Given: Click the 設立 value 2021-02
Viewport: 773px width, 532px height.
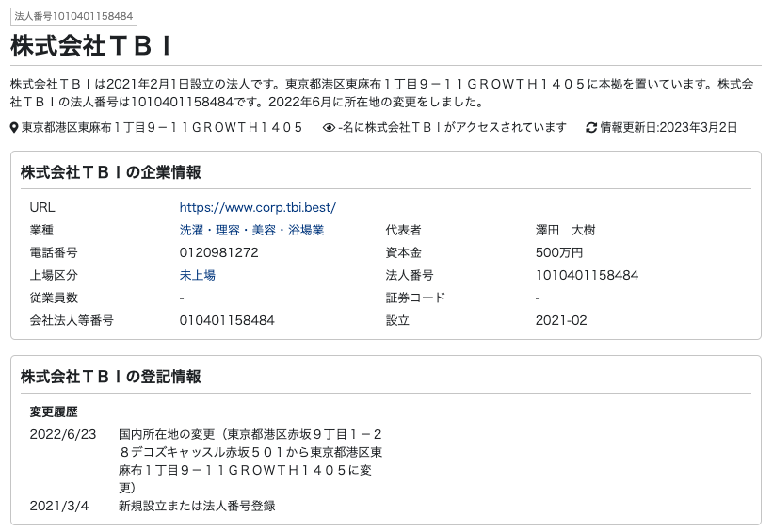Looking at the screenshot, I should pos(561,320).
